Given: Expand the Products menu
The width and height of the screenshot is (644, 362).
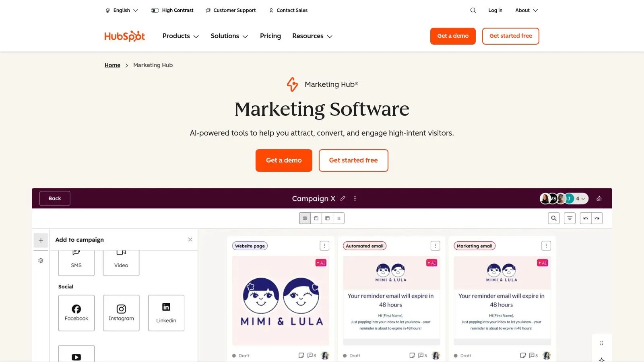Looking at the screenshot, I should pyautogui.click(x=181, y=36).
